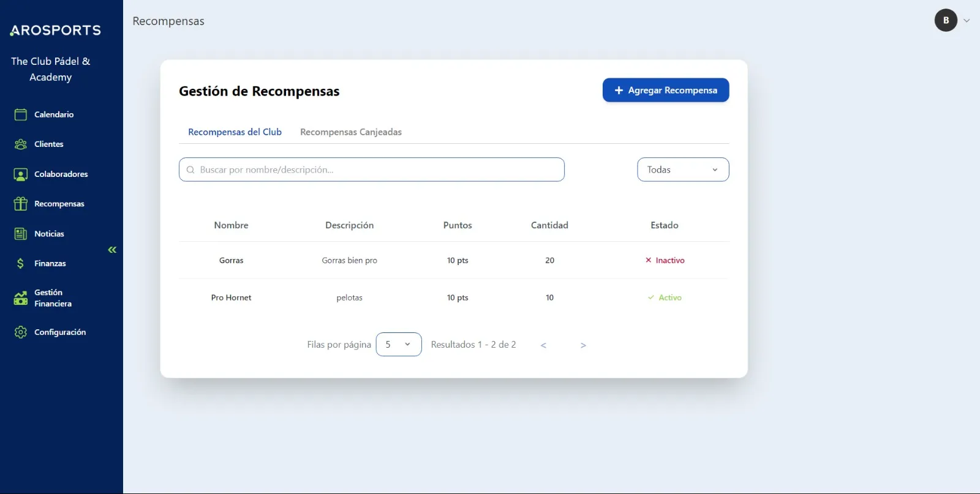The image size is (980, 494).
Task: Click the B user avatar
Action: (x=946, y=20)
